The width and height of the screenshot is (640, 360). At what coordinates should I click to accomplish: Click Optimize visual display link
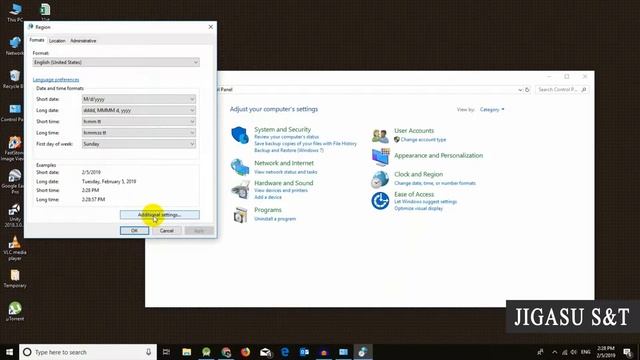pyautogui.click(x=418, y=209)
